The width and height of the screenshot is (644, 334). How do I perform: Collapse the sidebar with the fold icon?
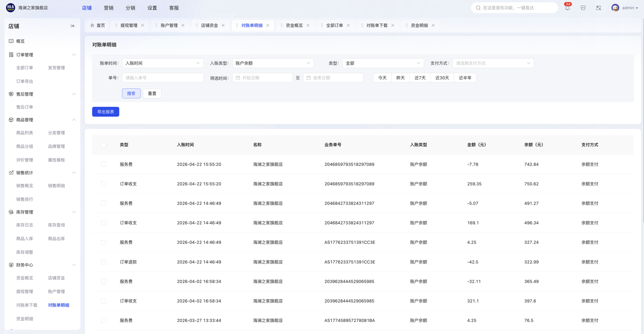point(73,26)
